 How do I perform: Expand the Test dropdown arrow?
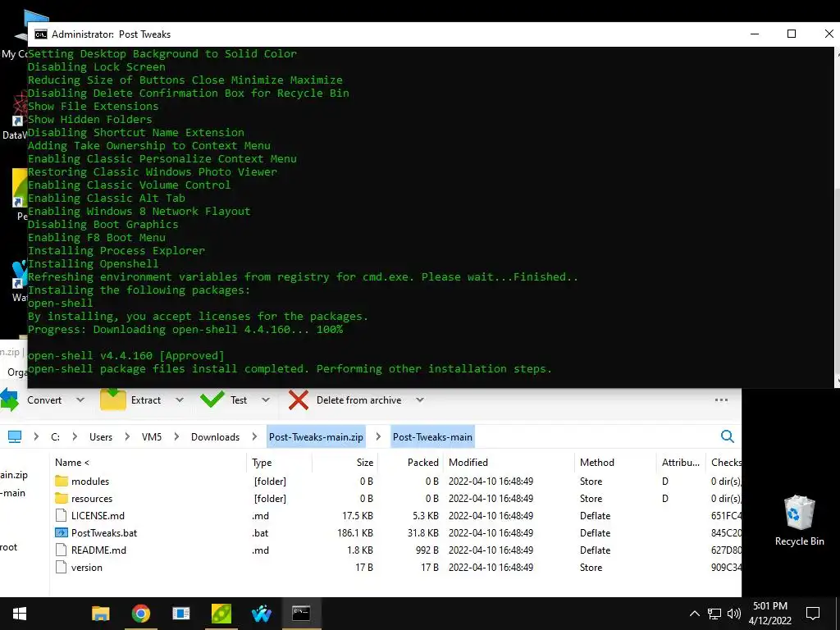[x=265, y=400]
